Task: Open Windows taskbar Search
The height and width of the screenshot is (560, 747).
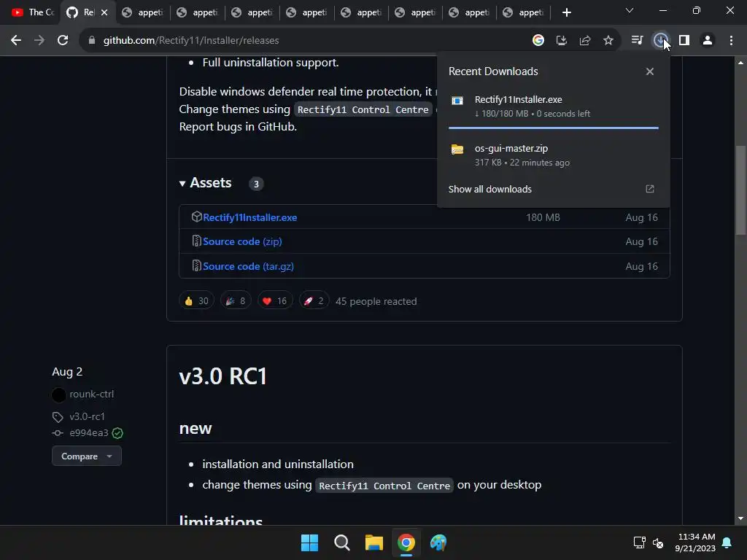Action: click(341, 542)
